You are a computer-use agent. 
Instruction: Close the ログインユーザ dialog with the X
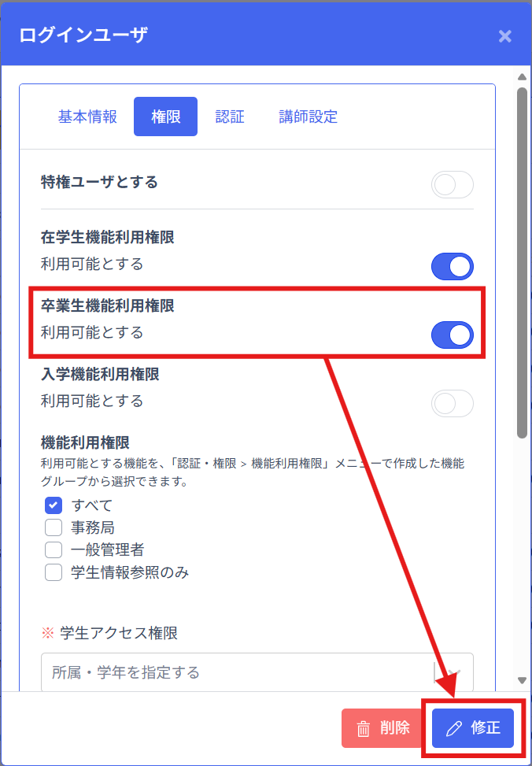click(504, 36)
